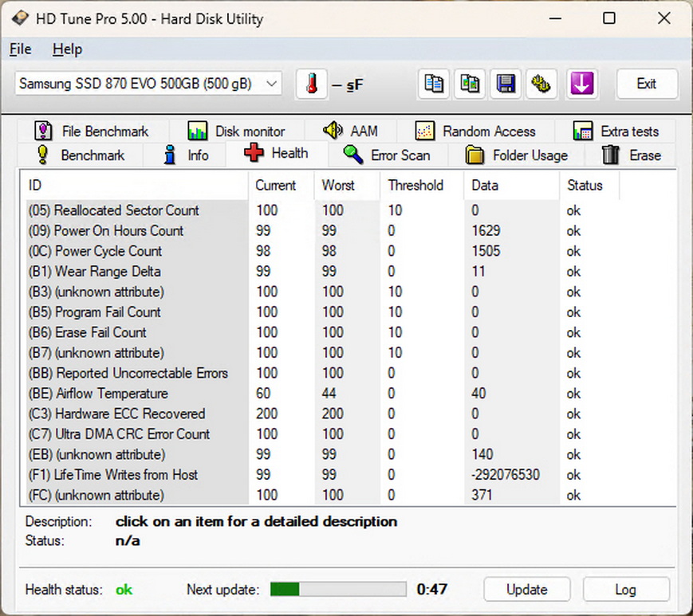Click the Log button

coord(625,590)
